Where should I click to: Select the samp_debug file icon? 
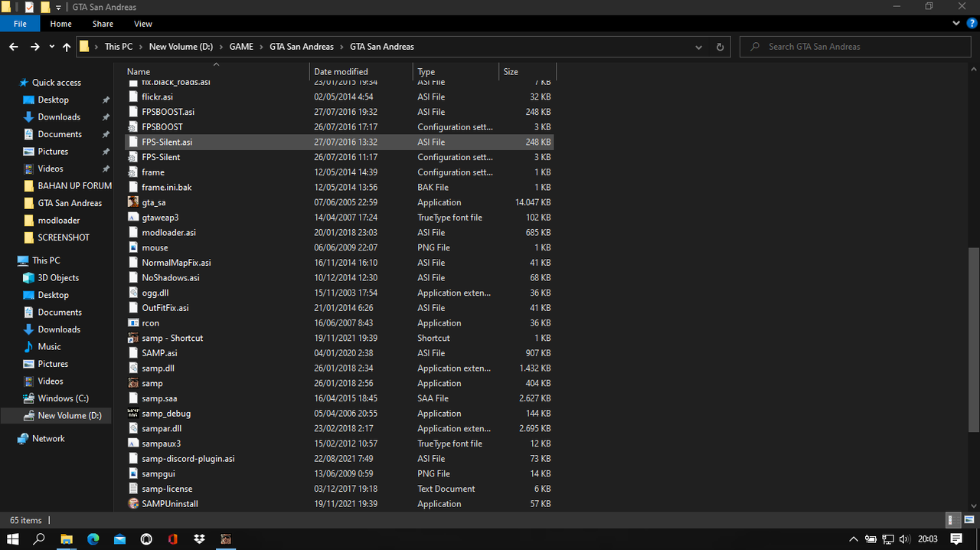click(133, 414)
